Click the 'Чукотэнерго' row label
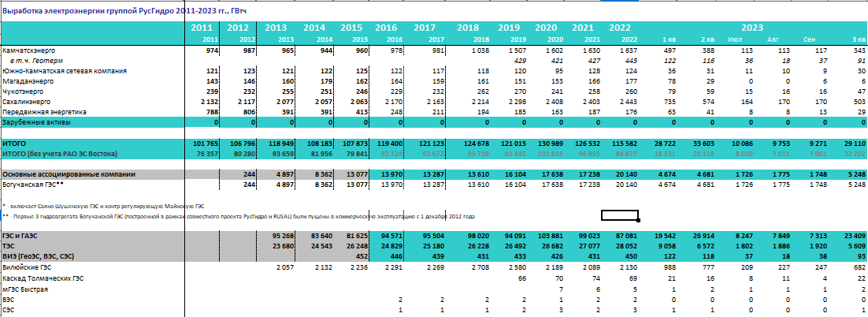 [20, 91]
